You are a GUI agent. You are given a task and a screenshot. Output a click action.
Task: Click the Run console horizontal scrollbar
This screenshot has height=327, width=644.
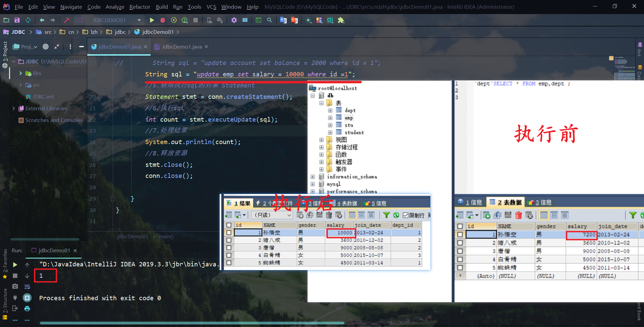point(192,323)
